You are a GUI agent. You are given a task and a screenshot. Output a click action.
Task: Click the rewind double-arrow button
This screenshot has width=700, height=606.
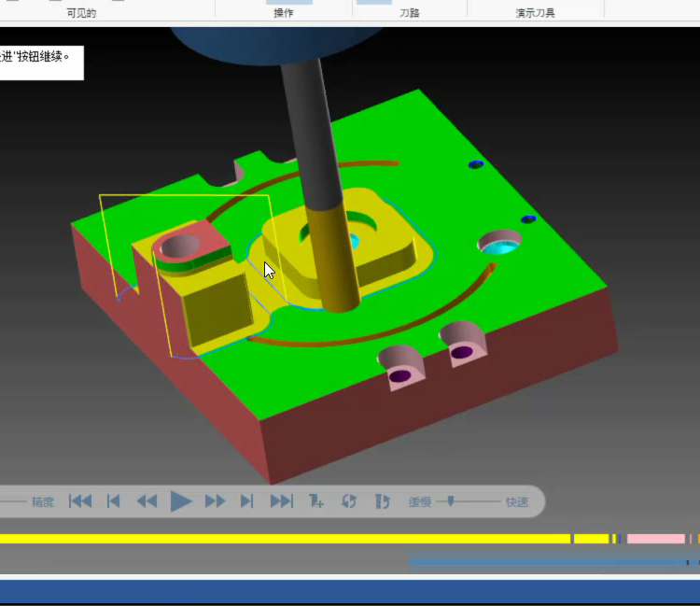(x=147, y=501)
